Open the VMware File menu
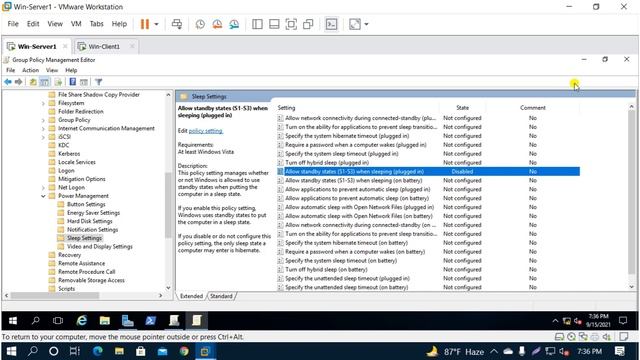 [x=13, y=24]
